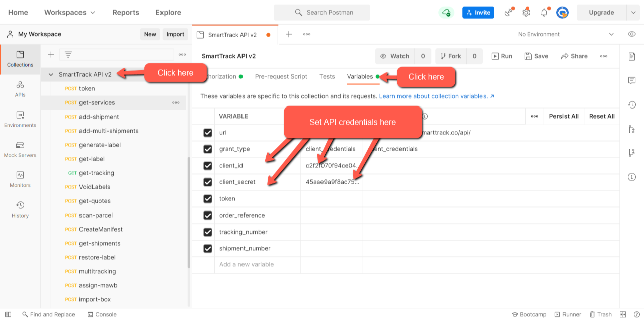
Task: Uncheck the client_id variable checkbox
Action: [208, 166]
